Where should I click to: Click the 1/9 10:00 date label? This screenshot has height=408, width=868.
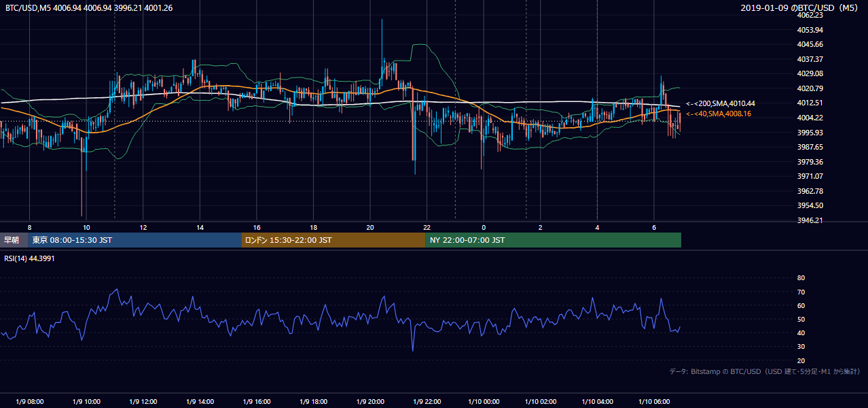coord(86,401)
